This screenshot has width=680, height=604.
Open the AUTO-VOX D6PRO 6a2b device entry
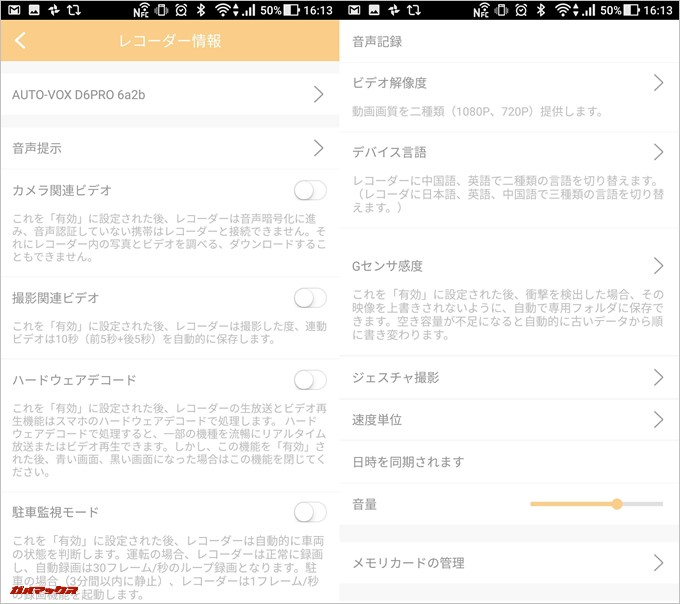[170, 95]
